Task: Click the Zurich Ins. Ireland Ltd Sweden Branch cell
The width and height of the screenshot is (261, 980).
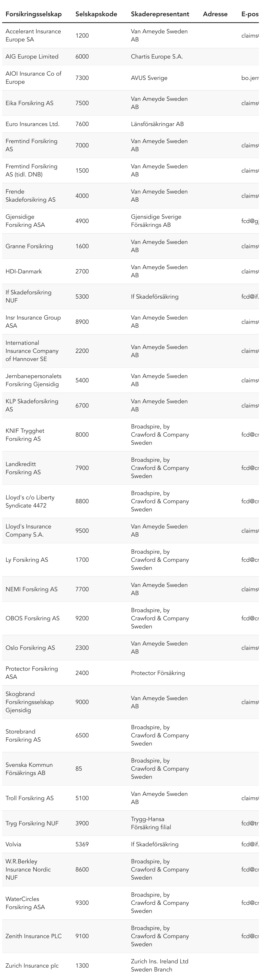Action: coord(159,965)
